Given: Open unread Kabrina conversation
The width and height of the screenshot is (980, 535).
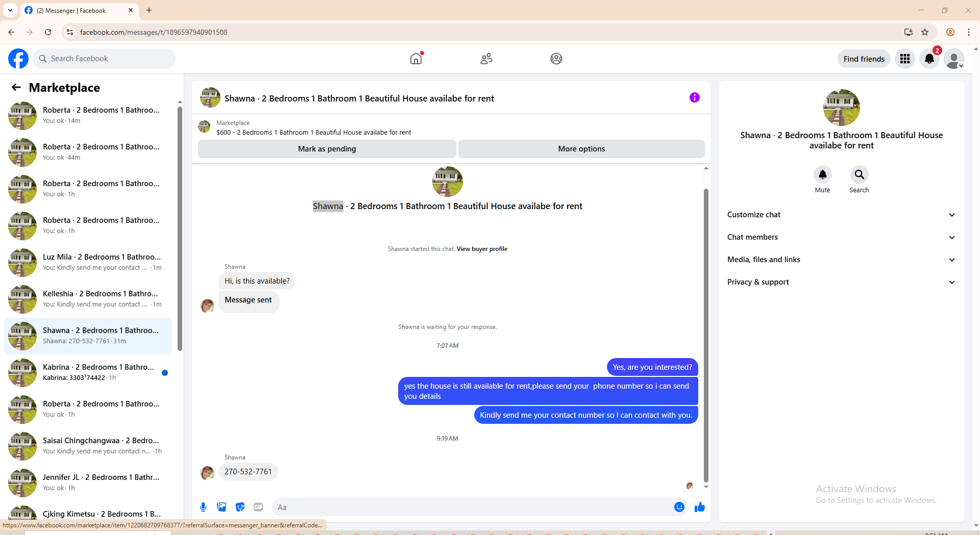Looking at the screenshot, I should tap(88, 372).
